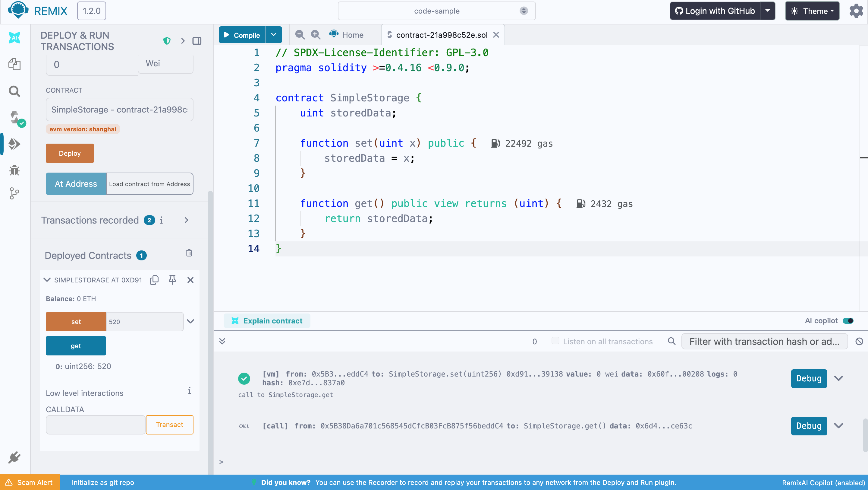Open the File Explorer sidebar icon
Screen dimensions: 868x490
point(14,64)
